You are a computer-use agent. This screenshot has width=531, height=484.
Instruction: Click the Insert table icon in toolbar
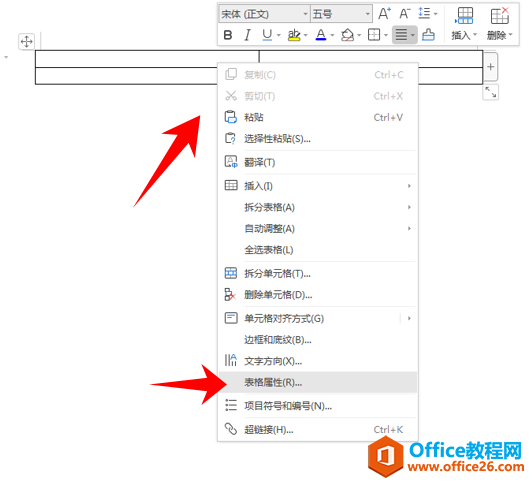click(x=465, y=16)
